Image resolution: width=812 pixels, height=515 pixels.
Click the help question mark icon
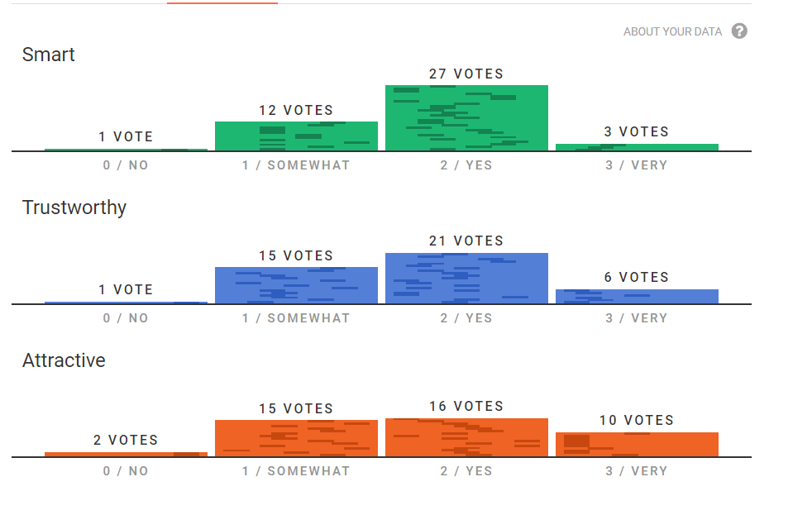(x=739, y=31)
